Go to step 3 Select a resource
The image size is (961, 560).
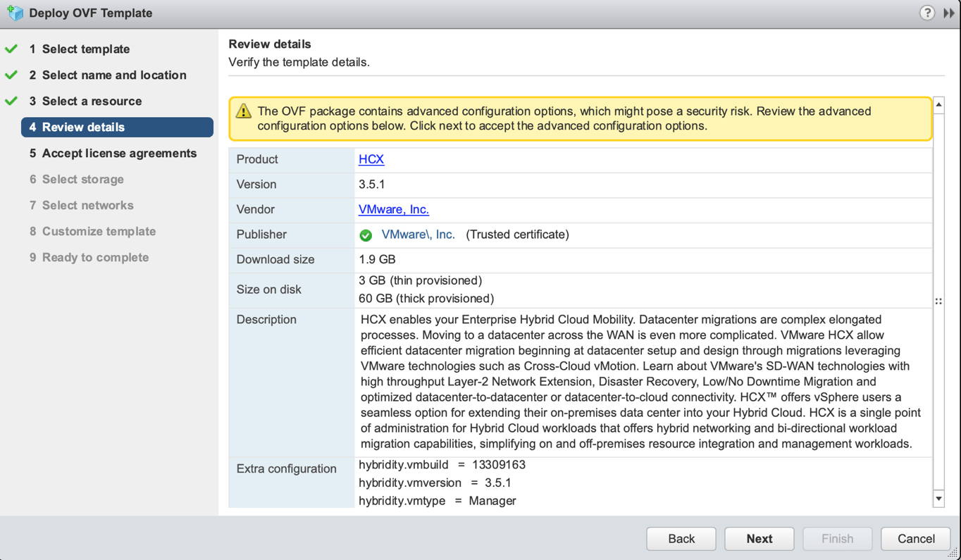pos(92,101)
